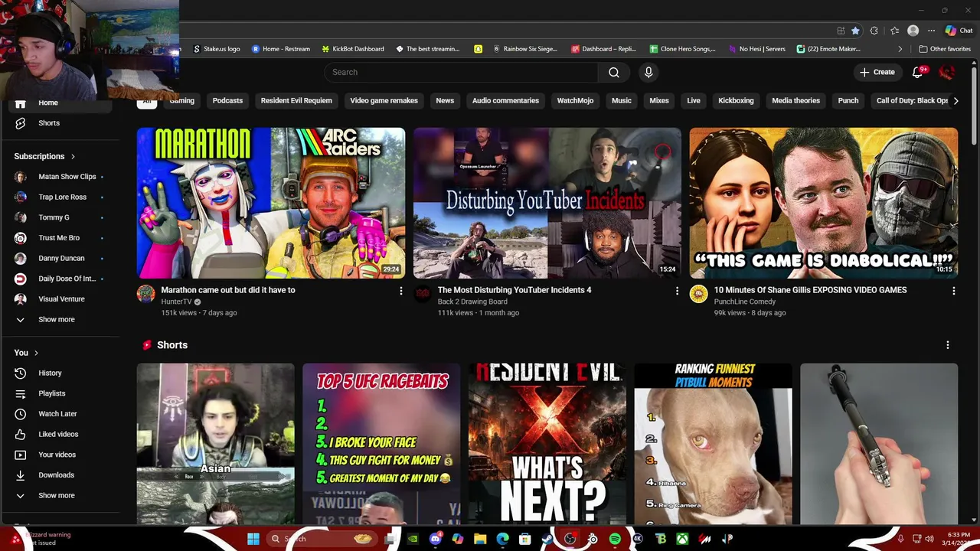
Task: Start voice search with the microphone icon
Action: coord(648,72)
